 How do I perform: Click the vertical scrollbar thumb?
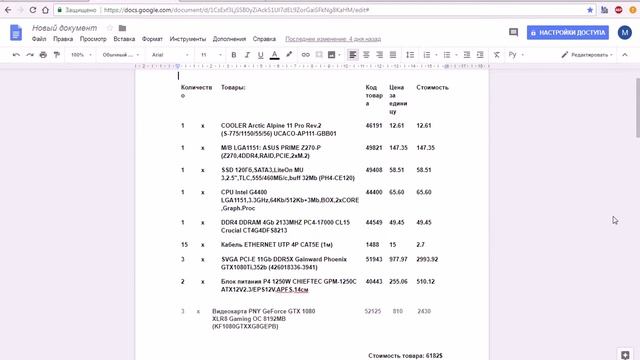637,108
